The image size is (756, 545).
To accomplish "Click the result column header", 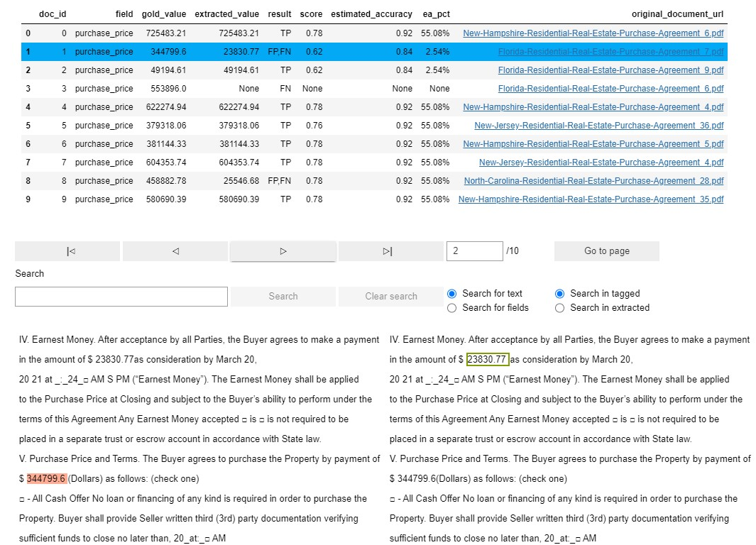I will 280,14.
